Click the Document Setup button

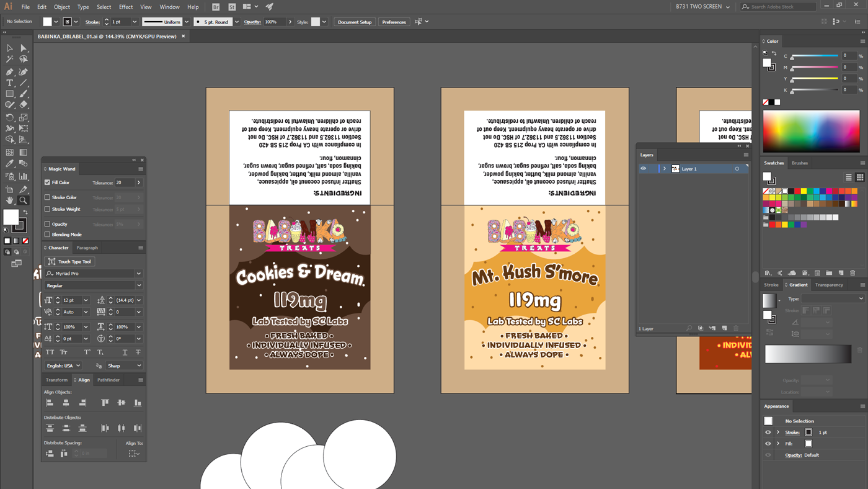point(355,22)
